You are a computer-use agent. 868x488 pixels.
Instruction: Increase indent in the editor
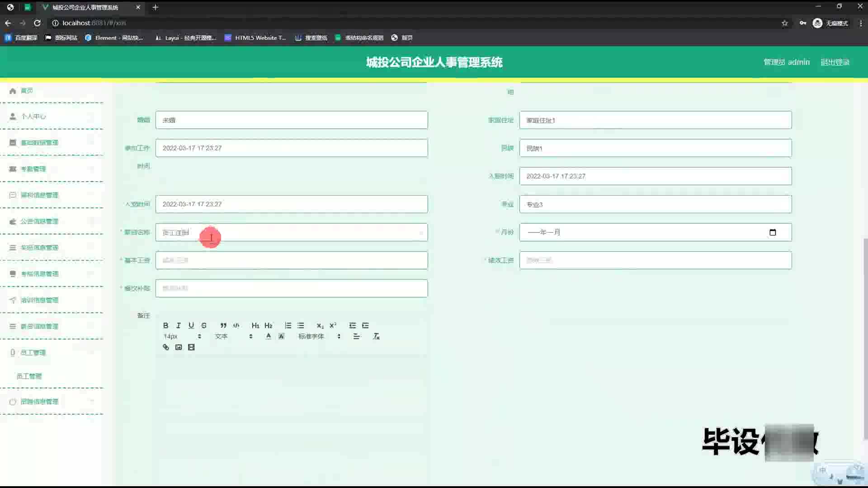click(x=365, y=325)
